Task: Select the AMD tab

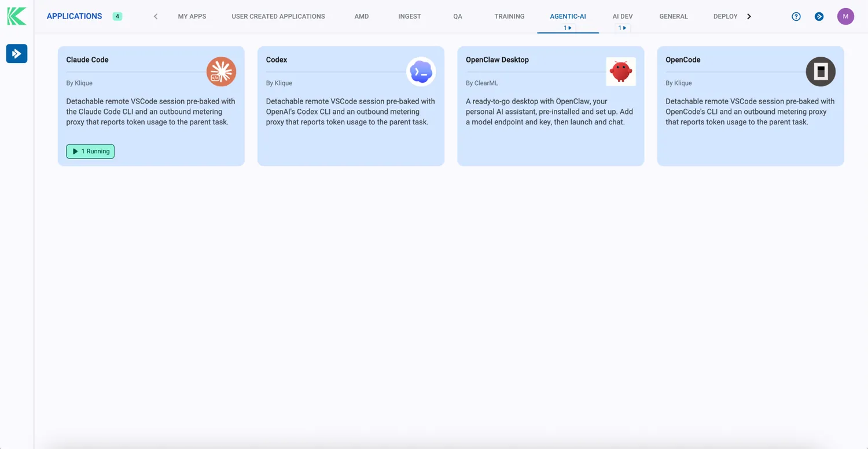Action: click(362, 16)
